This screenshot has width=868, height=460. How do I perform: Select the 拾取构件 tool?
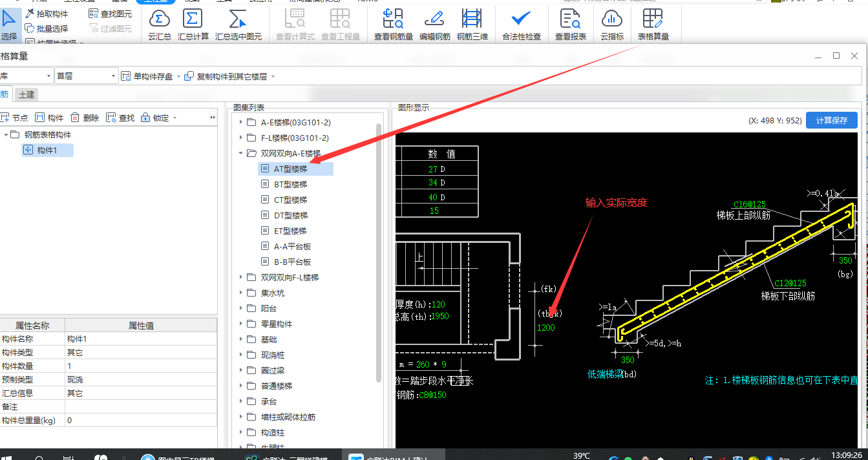(47, 14)
